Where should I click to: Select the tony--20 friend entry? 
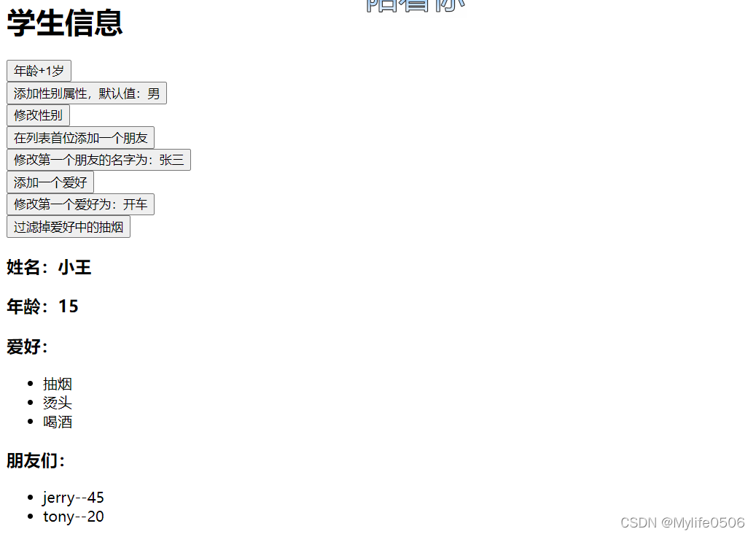(x=74, y=517)
